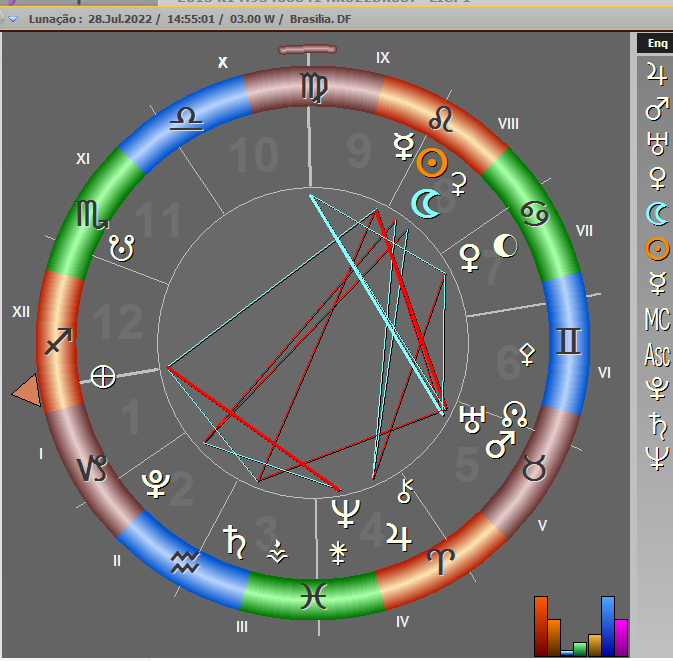Click the Asc entry in the sidebar
The height and width of the screenshot is (661, 673).
pos(658,355)
